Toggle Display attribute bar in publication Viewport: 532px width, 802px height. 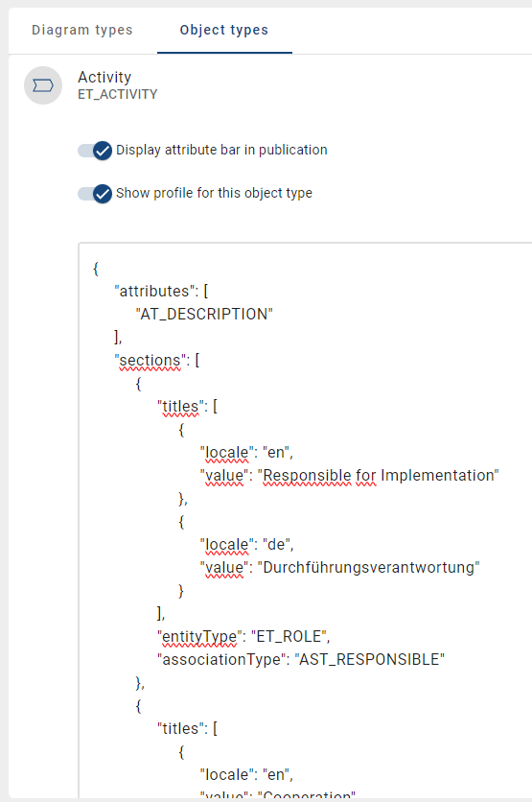95,151
